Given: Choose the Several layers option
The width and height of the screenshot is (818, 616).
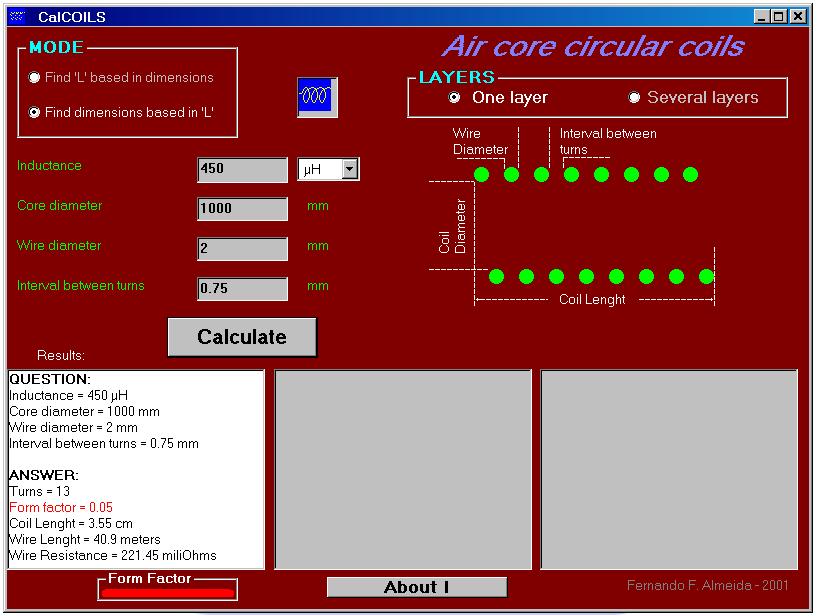Looking at the screenshot, I should pyautogui.click(x=634, y=97).
